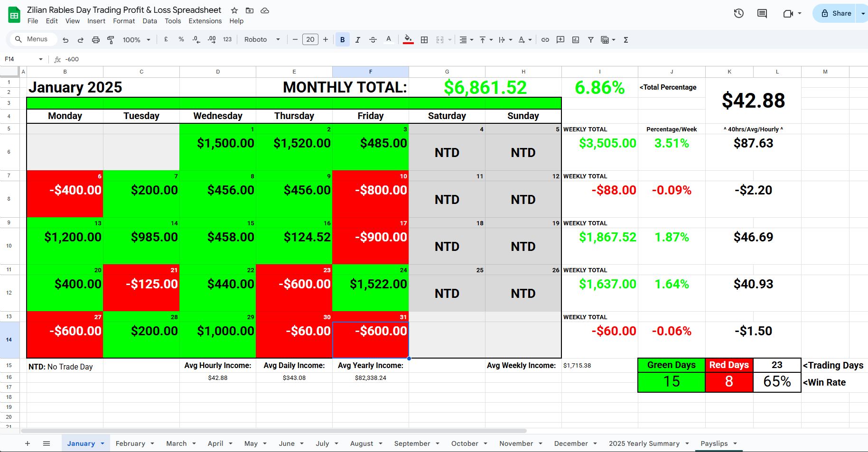The width and height of the screenshot is (868, 452).
Task: Open the fill colour picker
Action: [x=408, y=40]
